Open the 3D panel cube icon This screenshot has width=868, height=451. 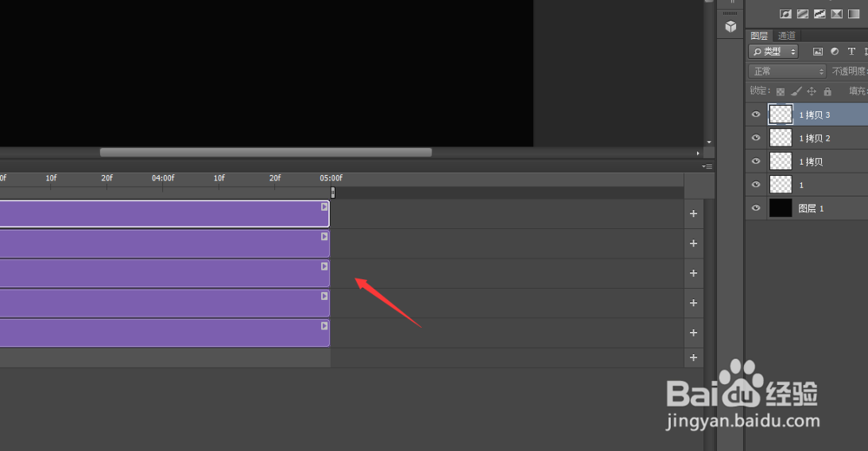tap(731, 26)
